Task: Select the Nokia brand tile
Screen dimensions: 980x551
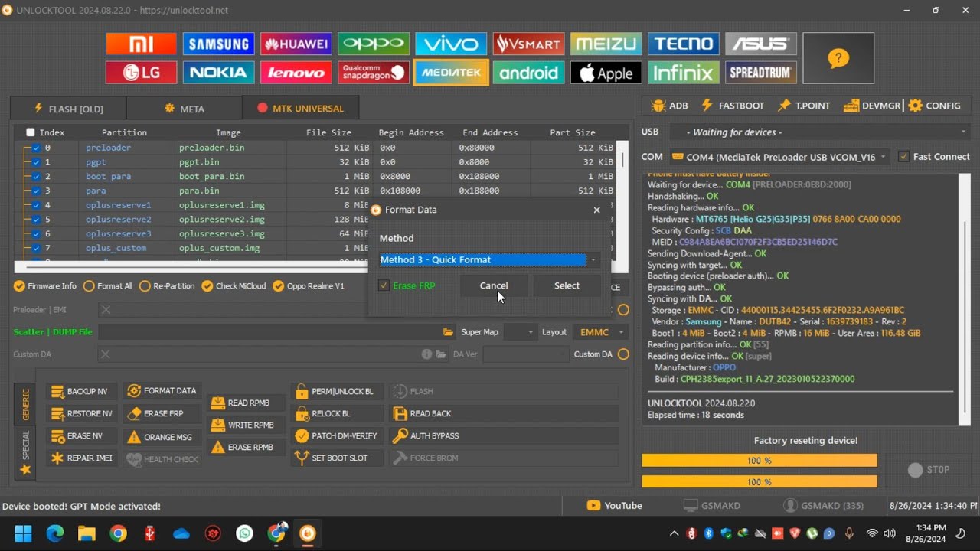Action: (x=218, y=73)
